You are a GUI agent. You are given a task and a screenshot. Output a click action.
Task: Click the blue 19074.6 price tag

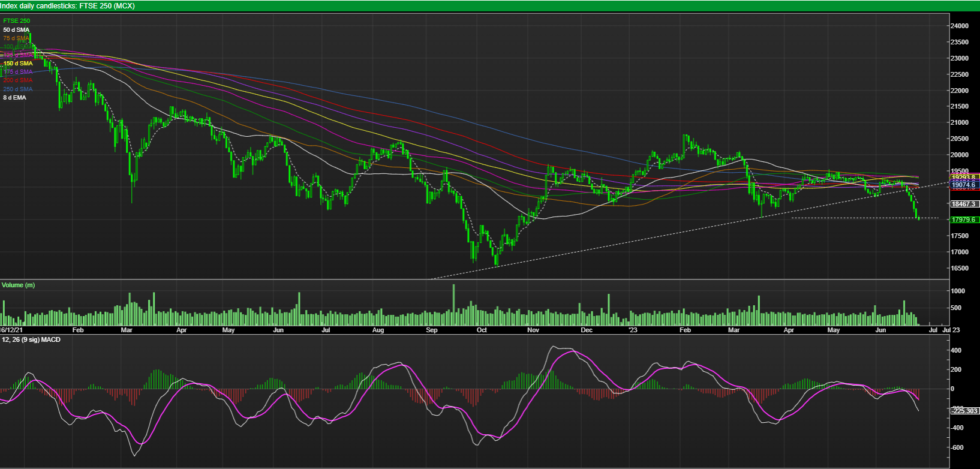(964, 185)
